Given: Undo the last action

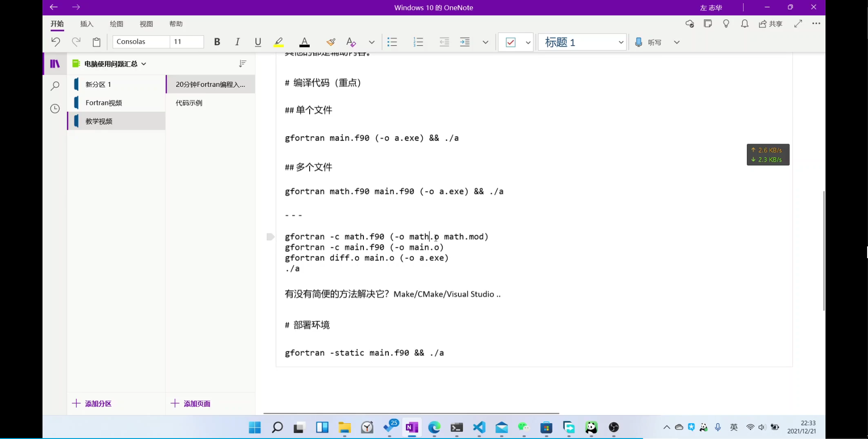Looking at the screenshot, I should point(56,42).
